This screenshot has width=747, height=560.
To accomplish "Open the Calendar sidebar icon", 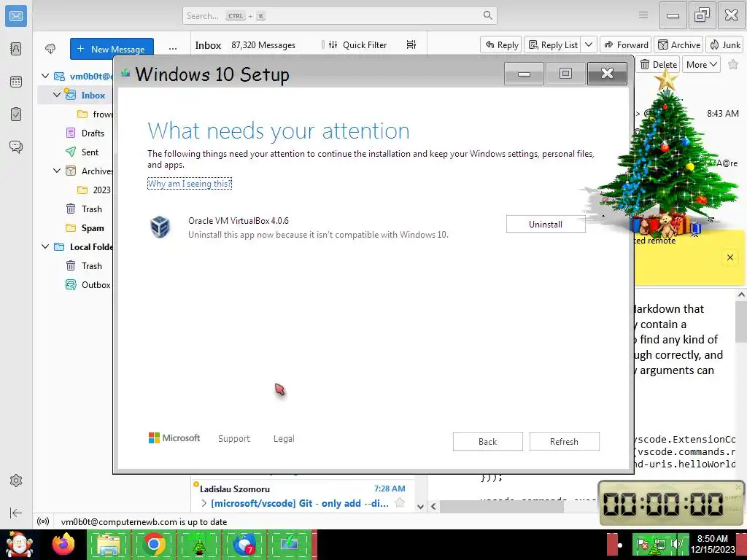I will (16, 82).
